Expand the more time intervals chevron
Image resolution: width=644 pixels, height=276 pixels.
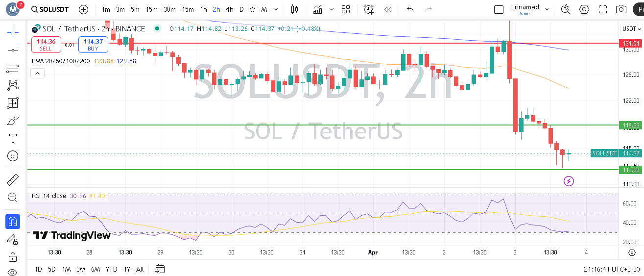tap(277, 9)
